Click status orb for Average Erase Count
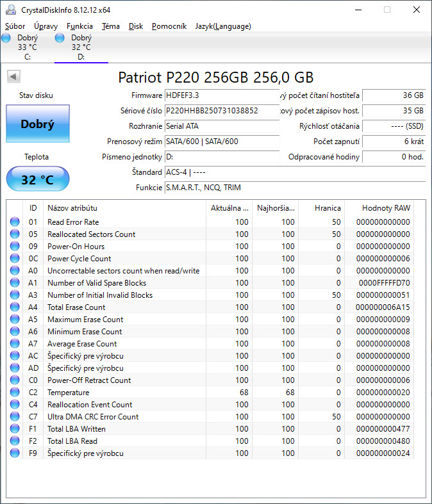Viewport: 432px width, 504px height. point(15,343)
